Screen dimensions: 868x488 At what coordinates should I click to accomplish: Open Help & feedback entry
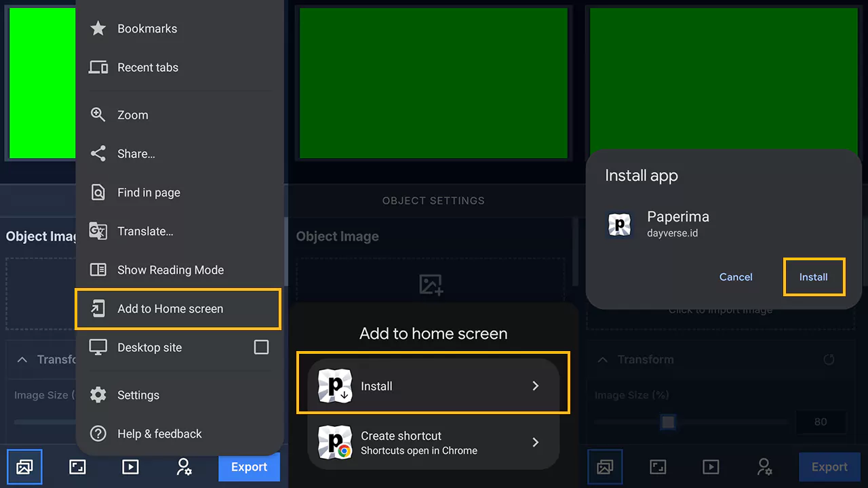click(x=179, y=434)
